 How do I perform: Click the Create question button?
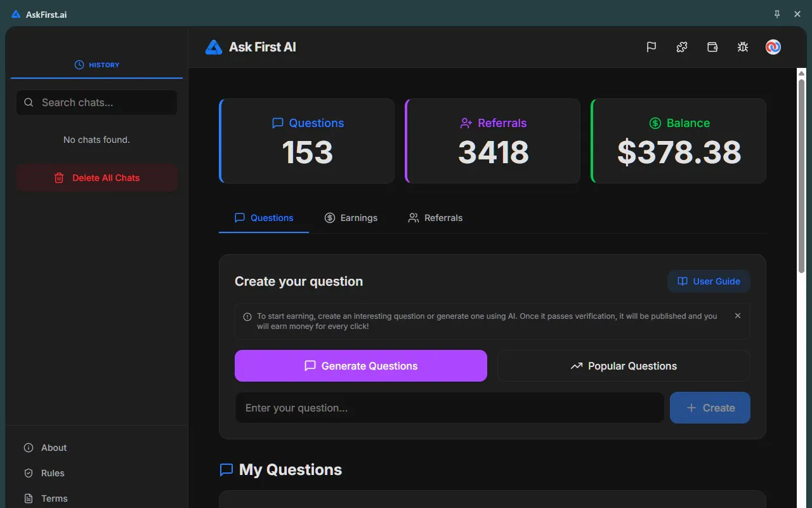coord(710,408)
